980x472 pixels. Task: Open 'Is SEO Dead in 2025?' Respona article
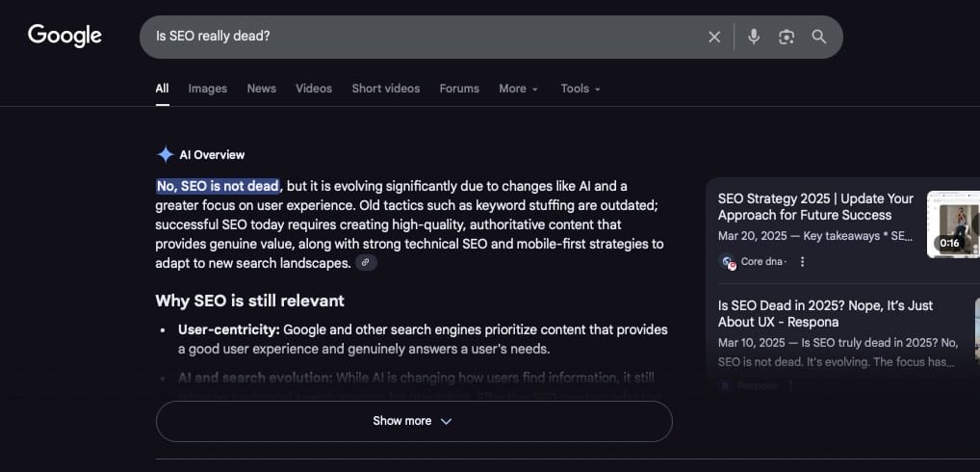point(825,314)
